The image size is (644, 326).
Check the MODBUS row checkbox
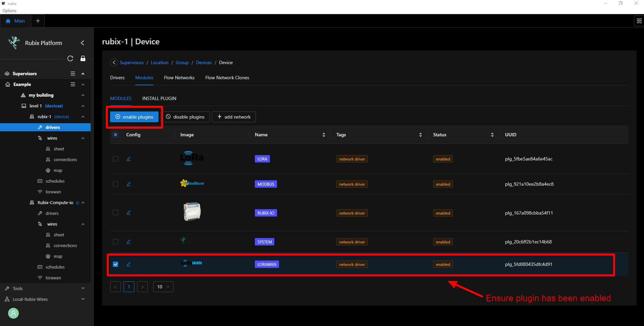[x=116, y=184]
